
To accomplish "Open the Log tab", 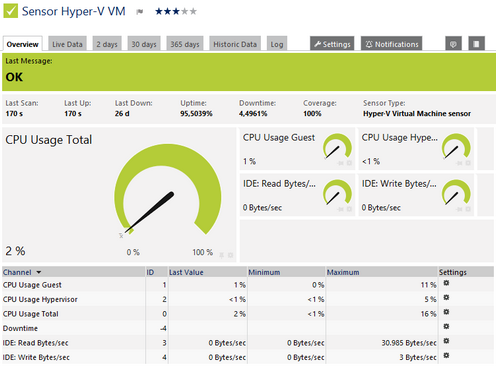I will click(277, 44).
